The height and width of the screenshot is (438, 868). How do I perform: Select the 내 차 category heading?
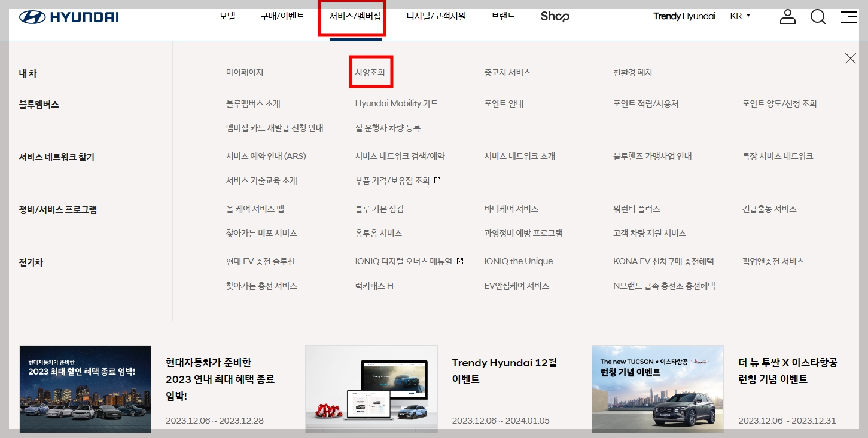[28, 73]
